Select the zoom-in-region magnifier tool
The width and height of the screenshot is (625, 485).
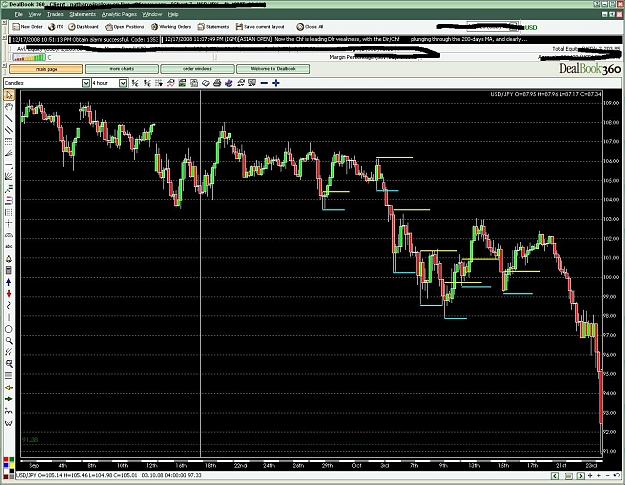(x=9, y=364)
